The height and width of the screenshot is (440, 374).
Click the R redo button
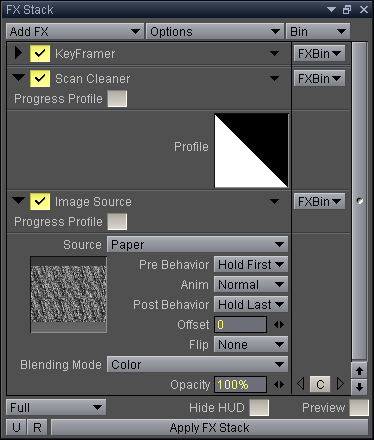(37, 427)
